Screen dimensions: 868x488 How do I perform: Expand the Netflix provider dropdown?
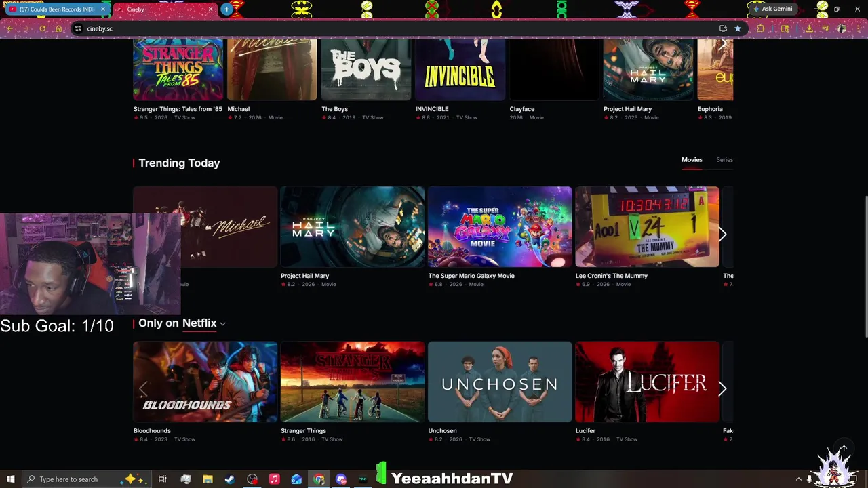click(x=203, y=323)
